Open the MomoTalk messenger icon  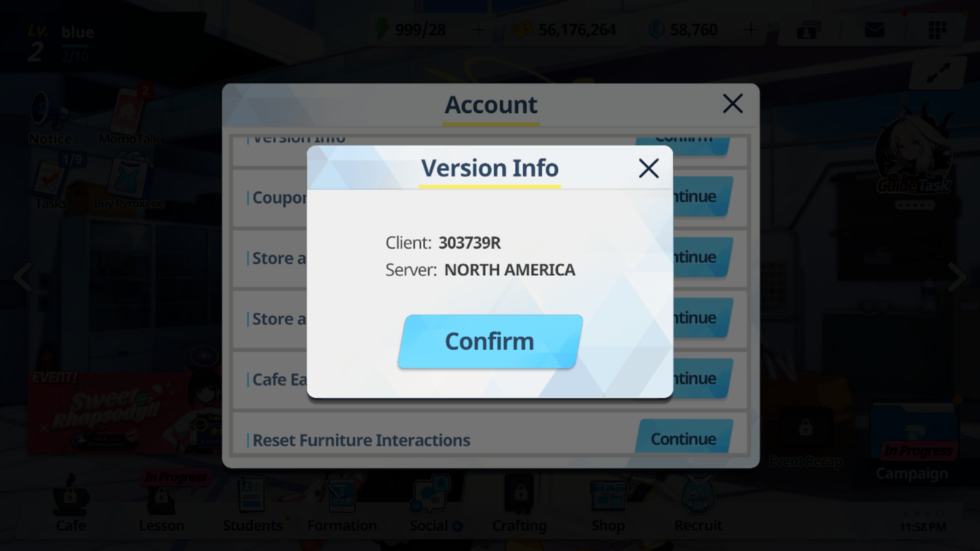click(x=129, y=115)
